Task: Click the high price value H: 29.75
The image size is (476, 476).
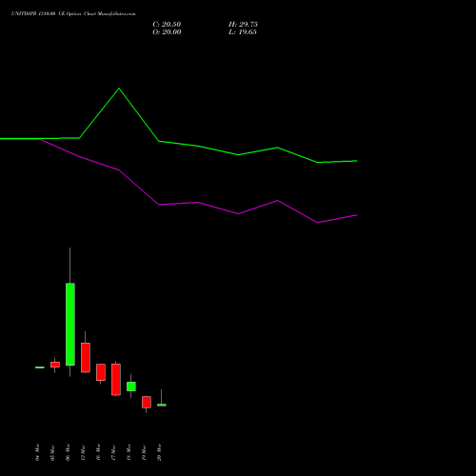Action: (243, 25)
